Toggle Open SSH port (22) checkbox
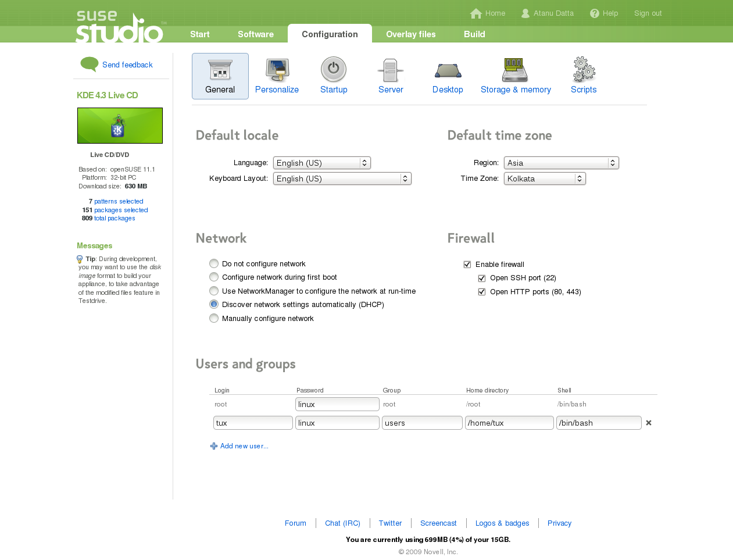Screen dimensions: 733x560 tap(482, 278)
